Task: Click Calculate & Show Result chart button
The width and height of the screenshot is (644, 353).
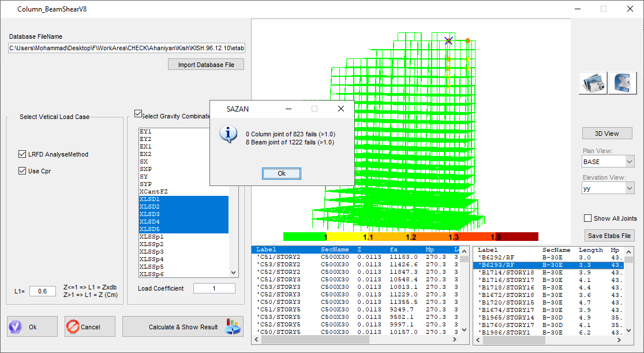Action: click(182, 327)
